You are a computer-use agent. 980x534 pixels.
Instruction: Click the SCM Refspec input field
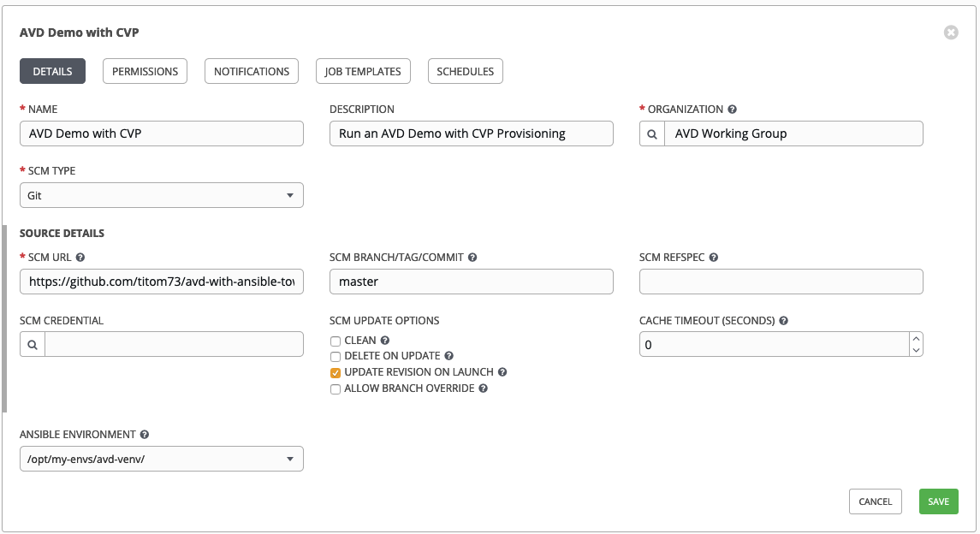[781, 282]
